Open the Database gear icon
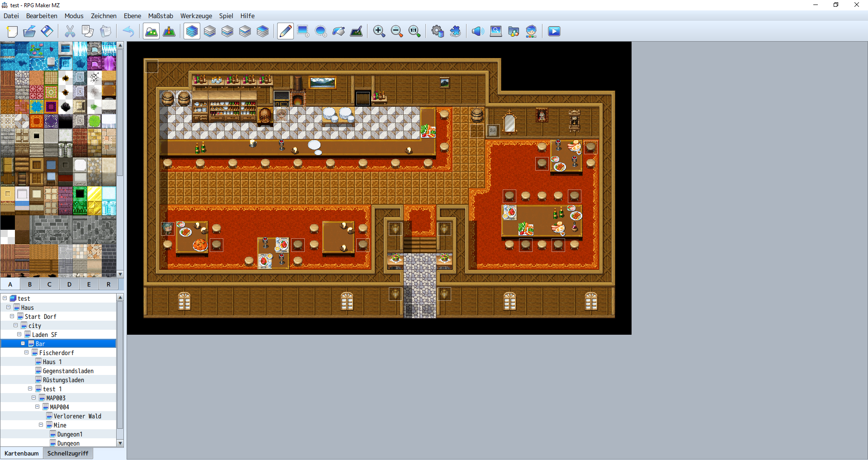This screenshot has width=868, height=460. tap(437, 31)
